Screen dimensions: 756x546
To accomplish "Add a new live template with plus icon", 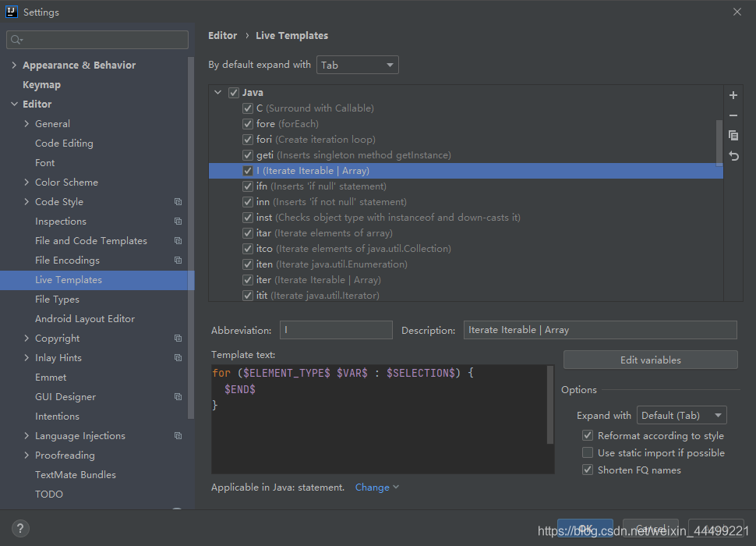I will [x=733, y=95].
